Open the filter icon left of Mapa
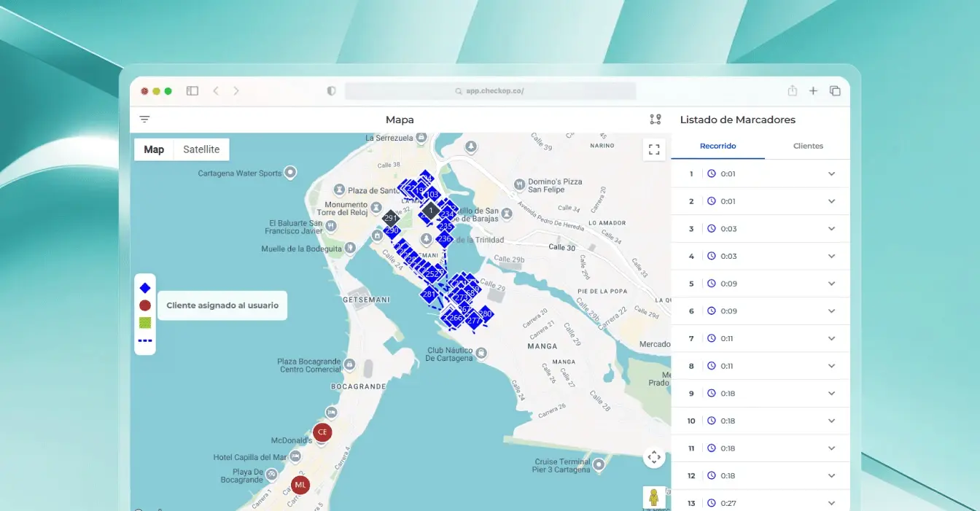980x511 pixels. click(x=144, y=120)
